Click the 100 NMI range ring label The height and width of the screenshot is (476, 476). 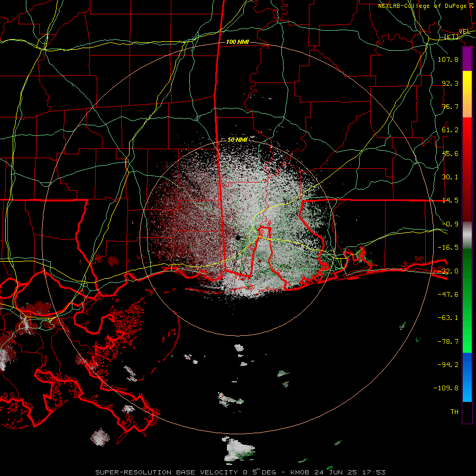coord(237,42)
